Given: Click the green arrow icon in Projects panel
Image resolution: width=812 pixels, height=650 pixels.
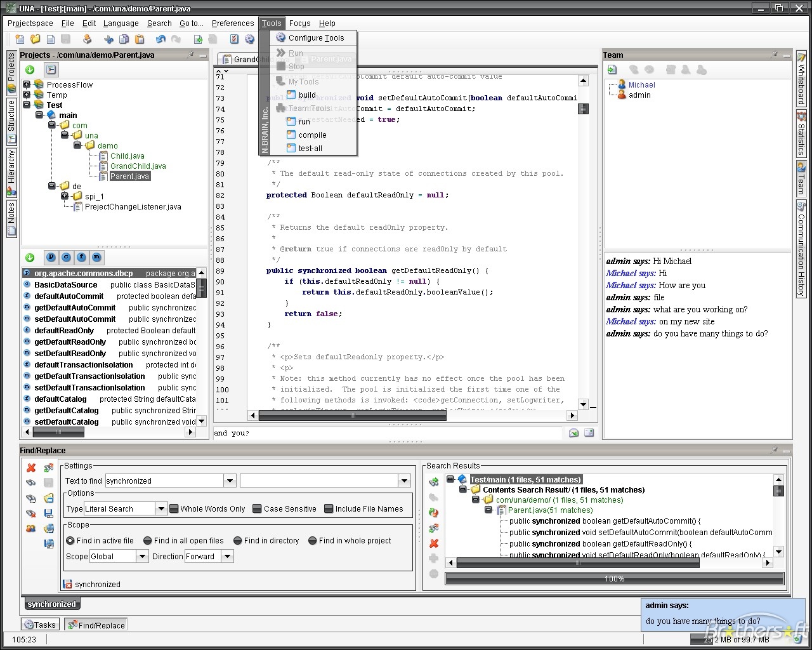Looking at the screenshot, I should pos(30,70).
